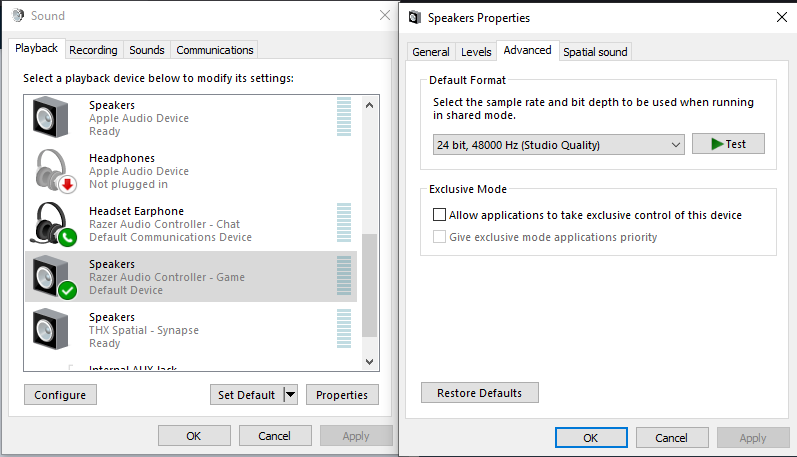Open the Communications tab
The height and width of the screenshot is (457, 797).
click(214, 50)
